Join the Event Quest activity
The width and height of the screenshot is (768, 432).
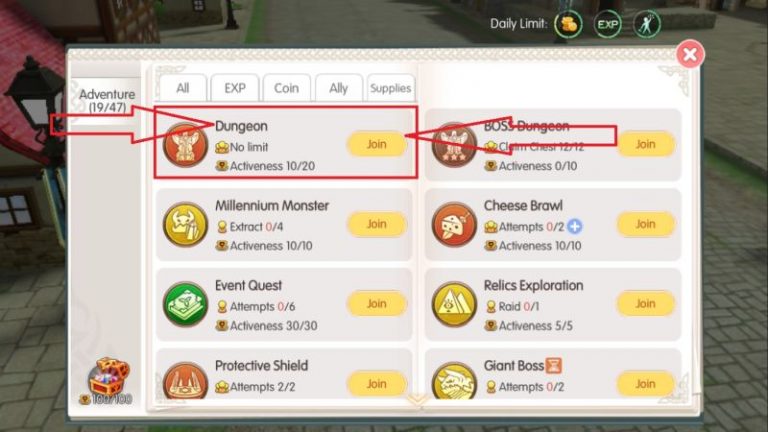coord(377,304)
